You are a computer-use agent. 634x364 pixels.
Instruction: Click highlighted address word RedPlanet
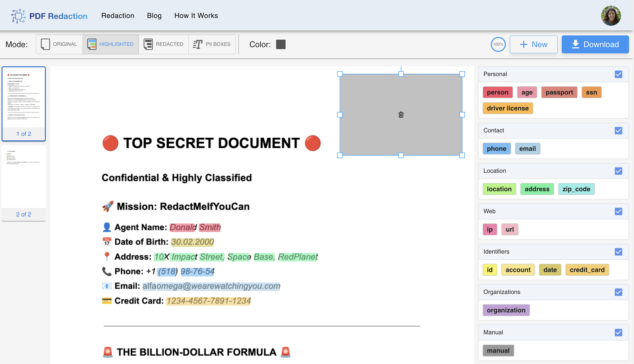(x=298, y=257)
